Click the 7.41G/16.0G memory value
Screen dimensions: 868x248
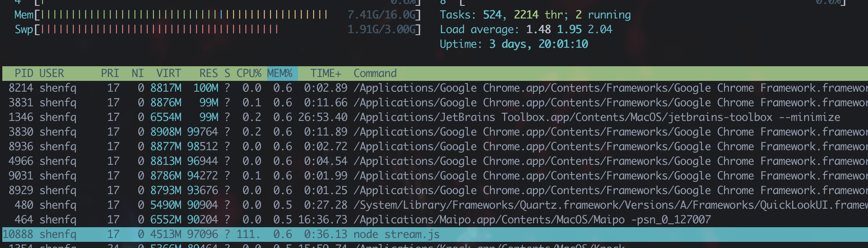[381, 15]
